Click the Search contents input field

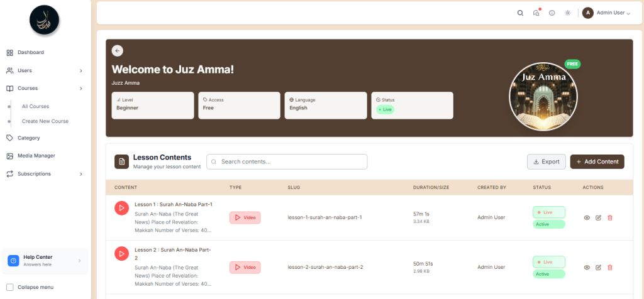click(x=287, y=161)
